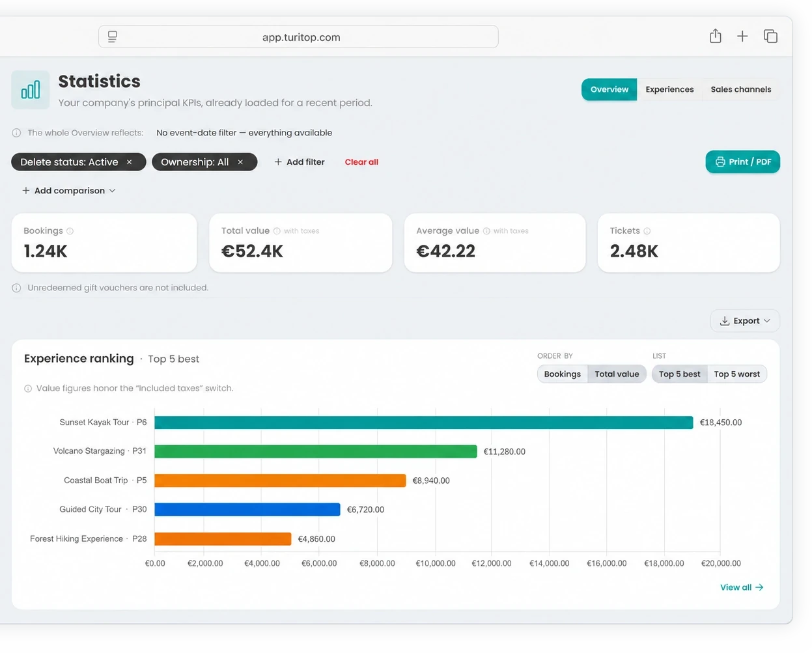
Task: Expand the Add comparison dropdown
Action: 69,191
